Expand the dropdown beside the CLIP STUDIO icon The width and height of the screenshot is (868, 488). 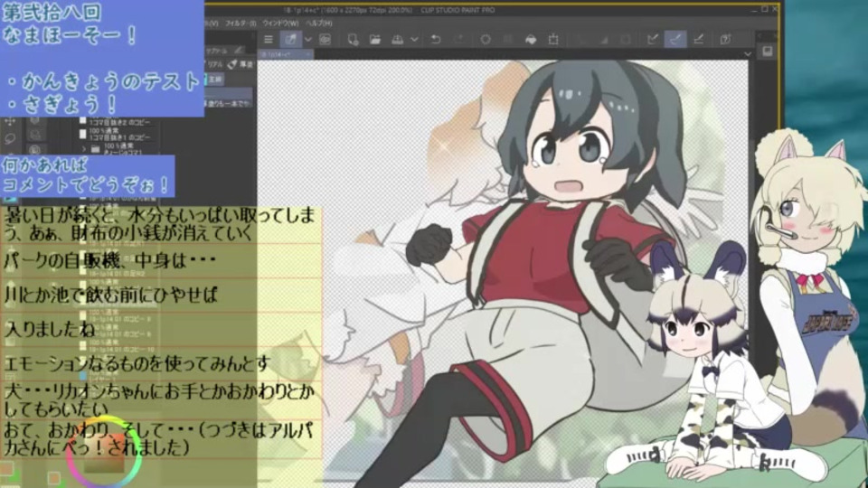point(308,39)
